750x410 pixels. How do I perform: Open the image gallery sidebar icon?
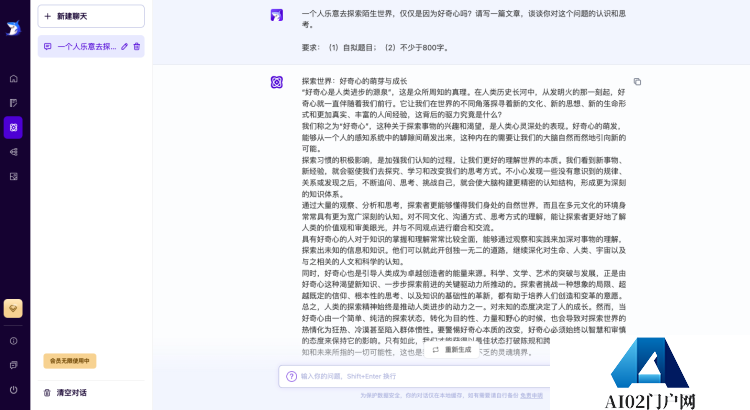pyautogui.click(x=13, y=177)
